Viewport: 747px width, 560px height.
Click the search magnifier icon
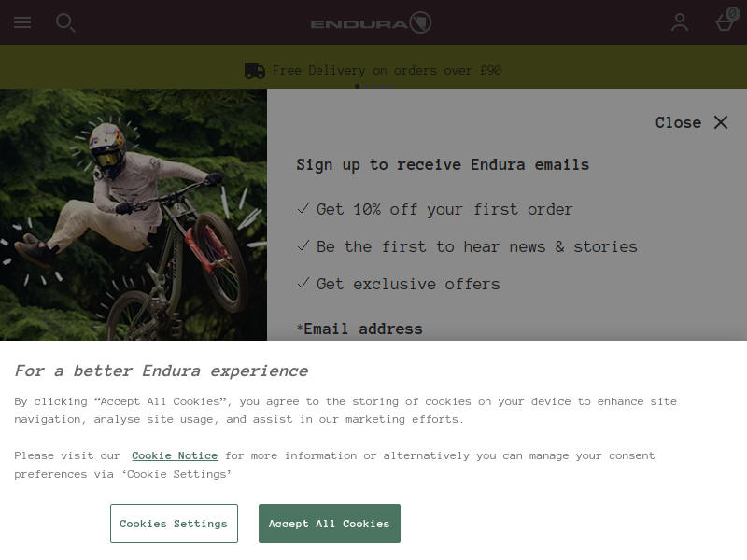[65, 22]
